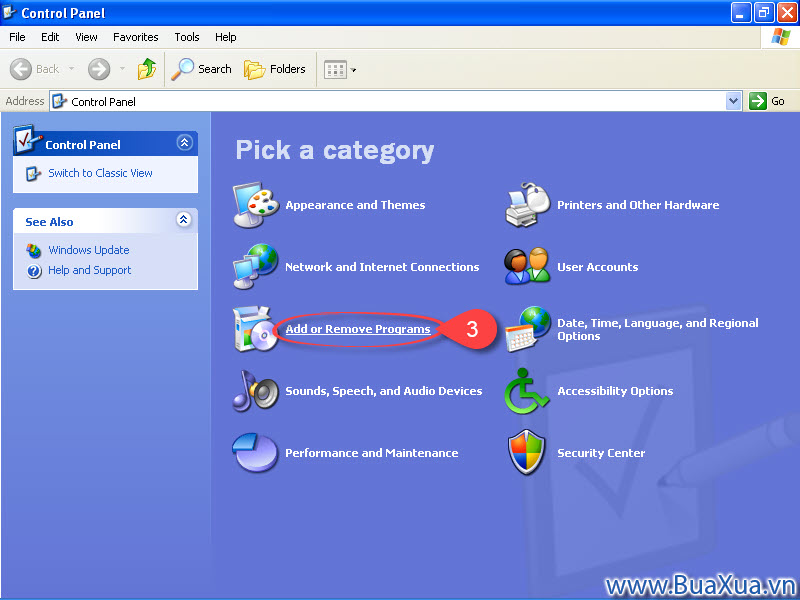
Task: Expand the Address bar dropdown
Action: pos(733,101)
